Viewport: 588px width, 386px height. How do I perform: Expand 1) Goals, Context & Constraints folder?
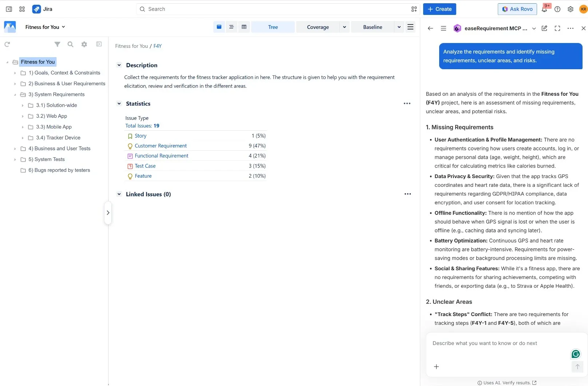(x=15, y=73)
